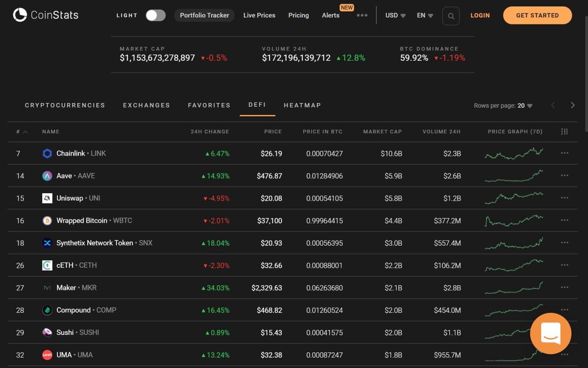
Task: Click the Chainlink coin icon
Action: point(47,154)
